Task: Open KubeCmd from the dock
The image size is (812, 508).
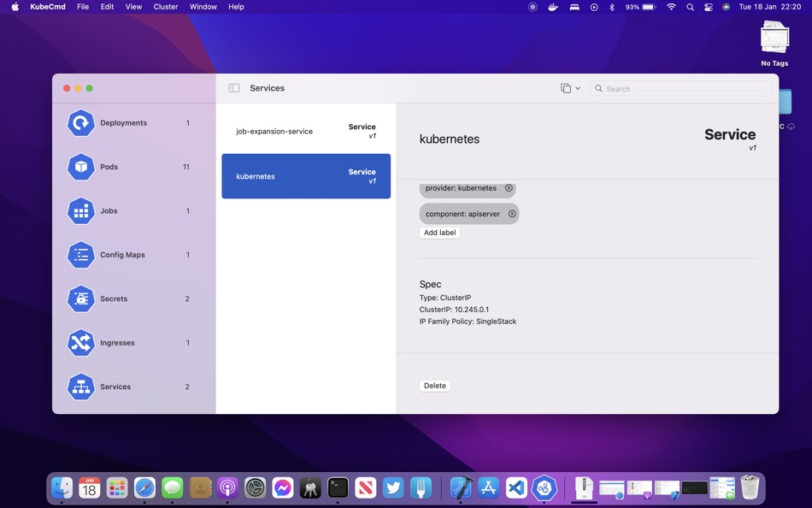Action: pyautogui.click(x=544, y=487)
